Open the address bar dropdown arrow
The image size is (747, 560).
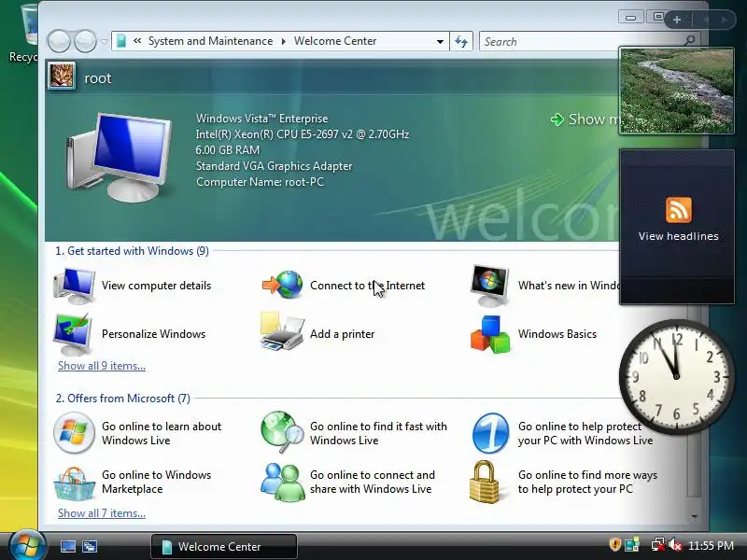tap(440, 41)
